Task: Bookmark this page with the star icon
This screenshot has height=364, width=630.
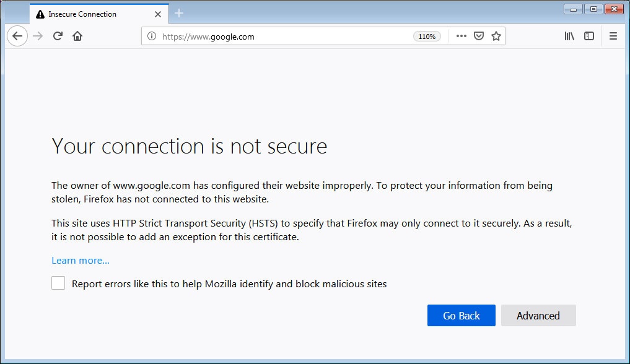Action: 496,36
